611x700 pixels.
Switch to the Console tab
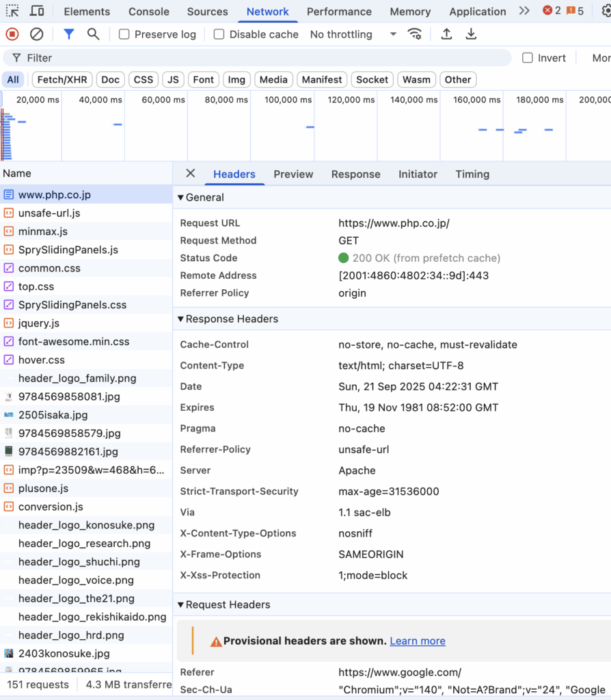point(149,12)
